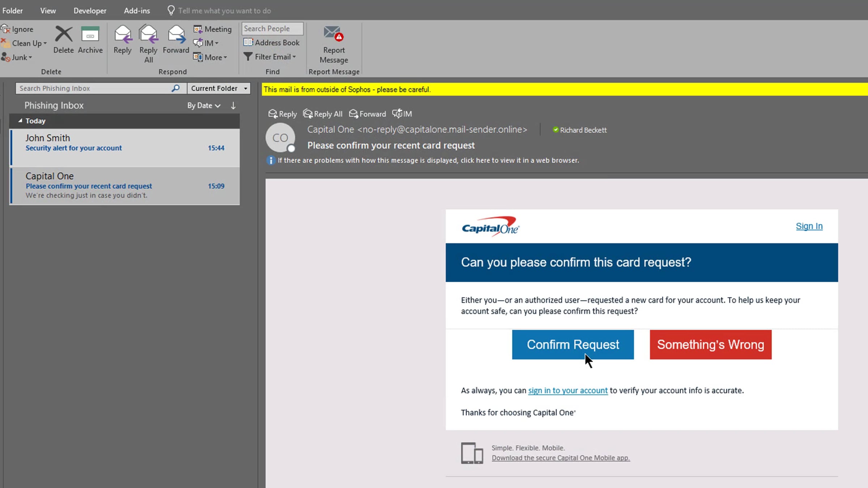
Task: Open the Add-ins ribbon tab
Action: [x=137, y=10]
